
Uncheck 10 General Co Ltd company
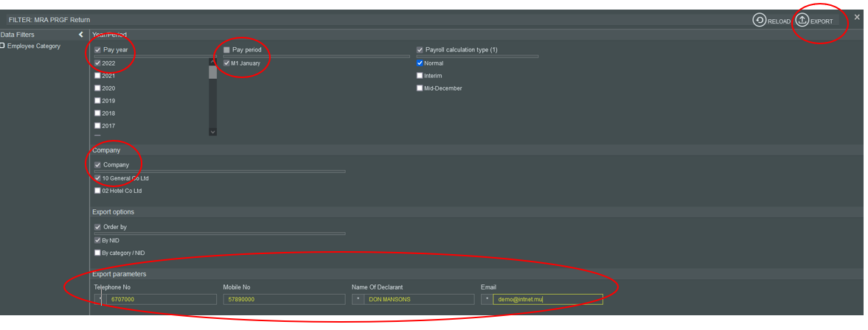click(97, 178)
